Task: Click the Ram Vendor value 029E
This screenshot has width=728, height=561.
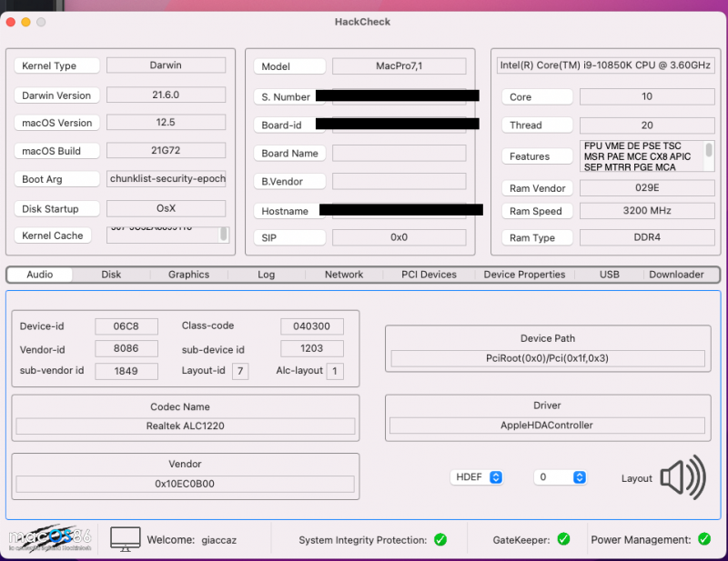Action: pos(647,188)
